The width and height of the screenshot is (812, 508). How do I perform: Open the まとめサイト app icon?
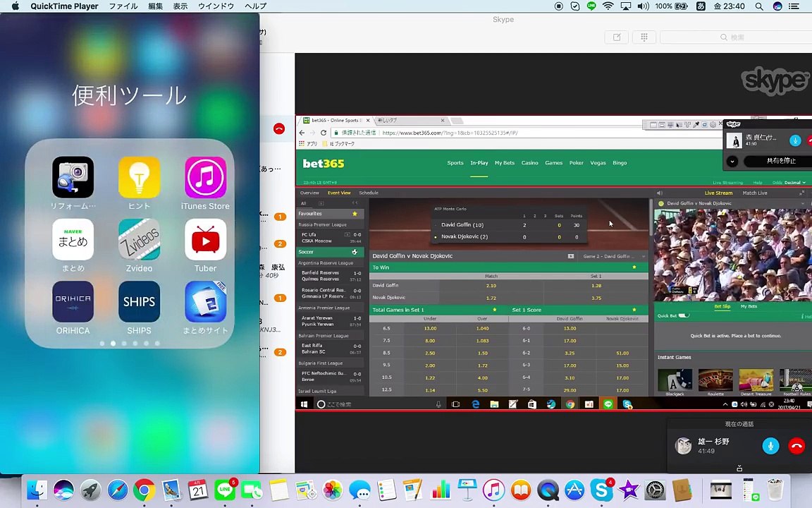[206, 302]
